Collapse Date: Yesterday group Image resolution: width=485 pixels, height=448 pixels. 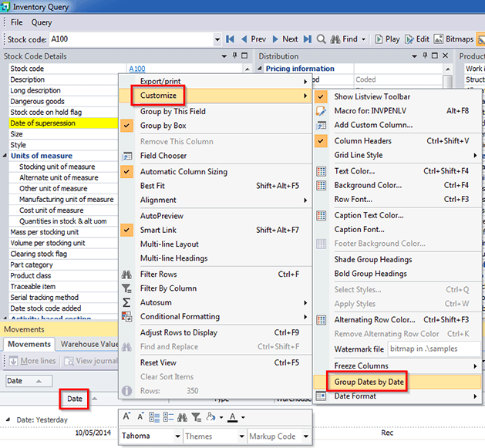[8, 419]
